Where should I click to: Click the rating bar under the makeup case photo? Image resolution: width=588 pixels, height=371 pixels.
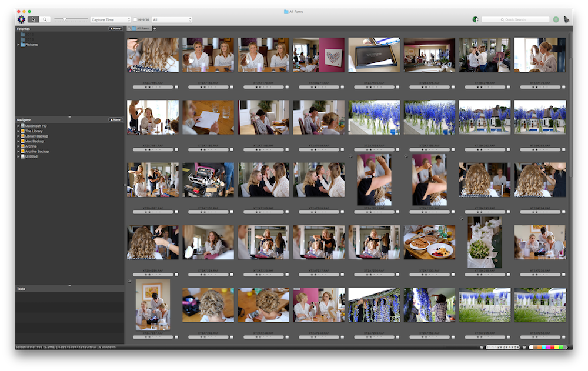[208, 212]
